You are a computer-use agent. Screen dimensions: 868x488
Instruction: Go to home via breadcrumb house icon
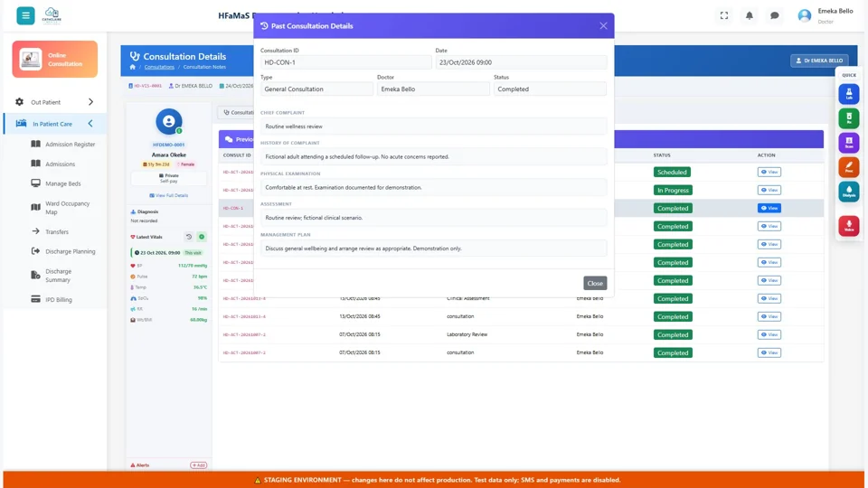pyautogui.click(x=132, y=67)
